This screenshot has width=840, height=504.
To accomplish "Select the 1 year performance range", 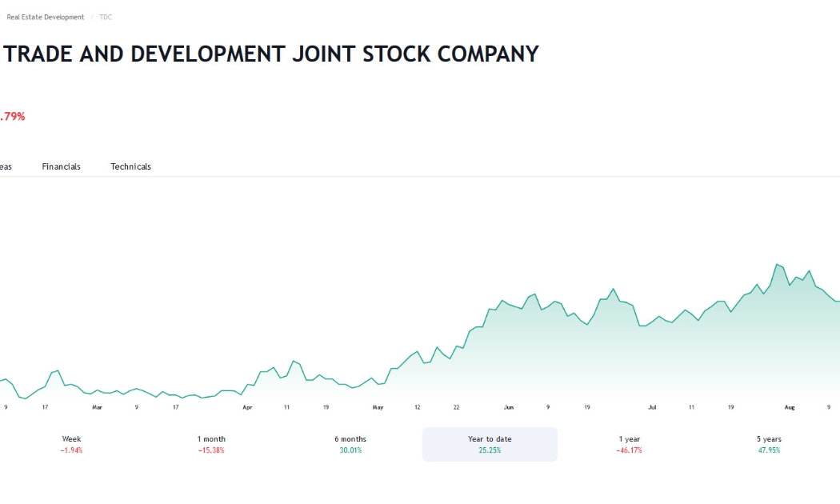I will [629, 444].
